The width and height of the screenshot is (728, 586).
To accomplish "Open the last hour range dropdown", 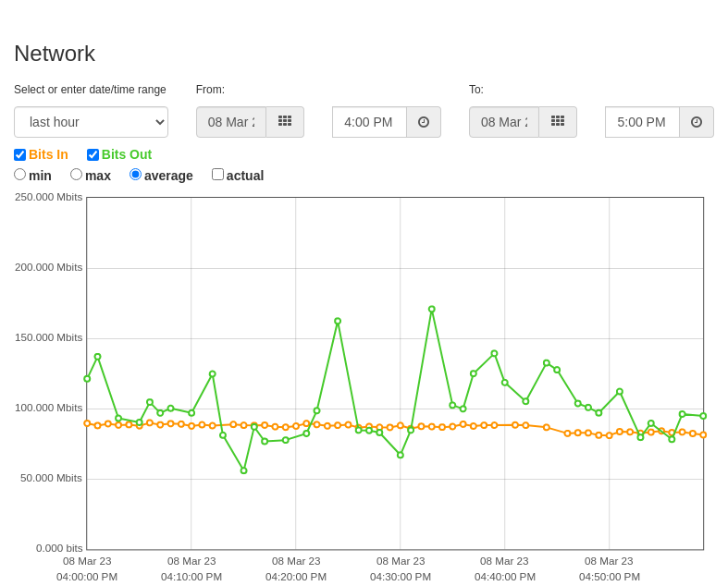I will coord(91,122).
